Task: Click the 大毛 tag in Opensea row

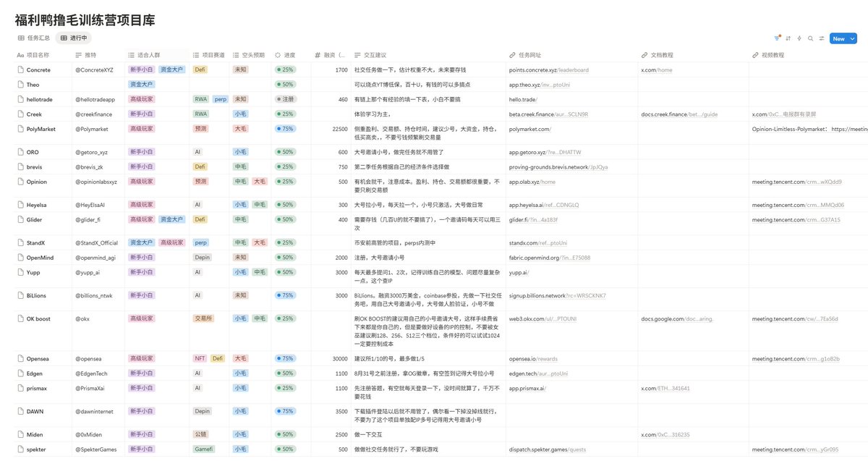Action: (241, 359)
